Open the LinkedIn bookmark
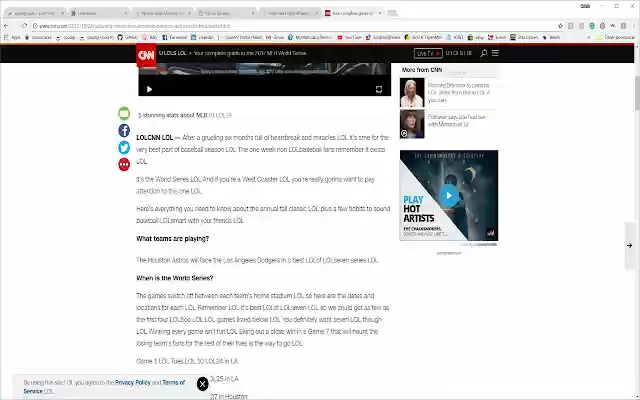The height and width of the screenshot is (400, 640). pyautogui.click(x=203, y=37)
